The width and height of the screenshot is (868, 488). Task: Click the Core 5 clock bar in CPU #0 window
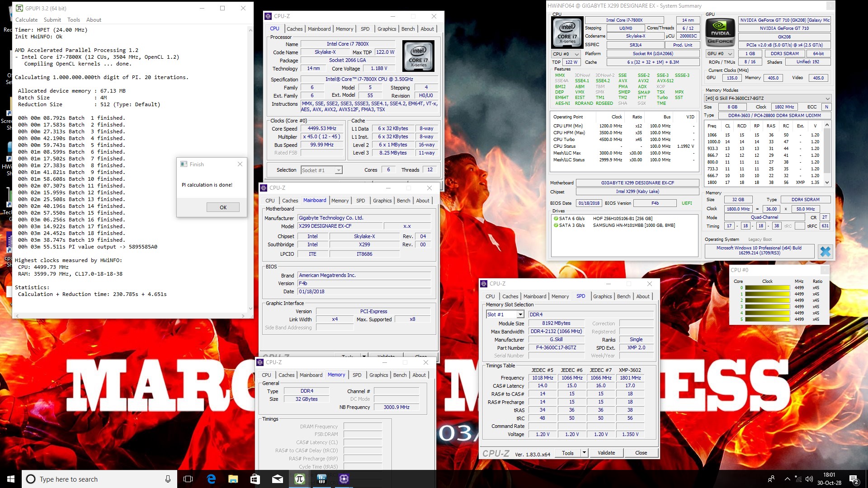[x=767, y=319]
